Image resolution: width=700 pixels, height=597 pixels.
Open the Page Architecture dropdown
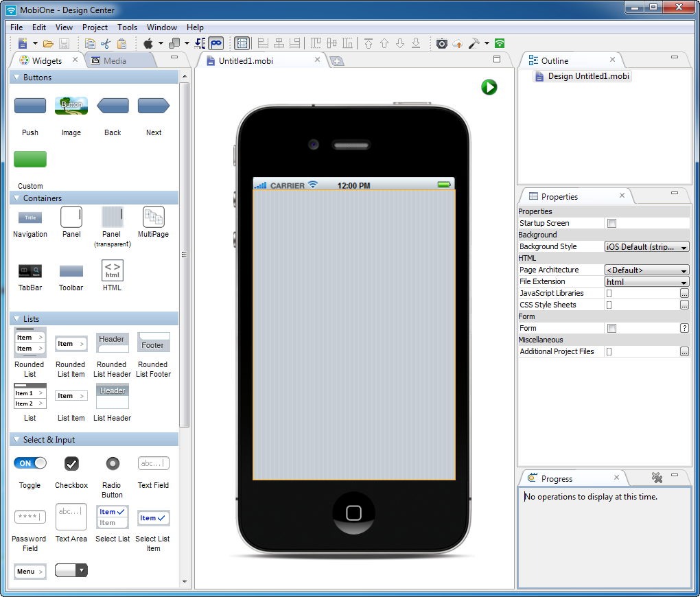(x=646, y=270)
